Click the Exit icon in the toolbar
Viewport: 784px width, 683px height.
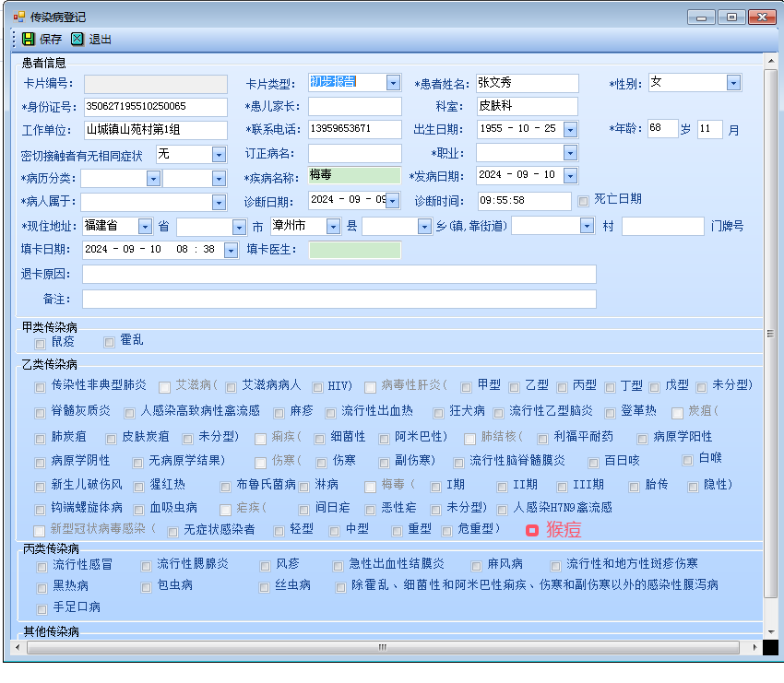(77, 39)
